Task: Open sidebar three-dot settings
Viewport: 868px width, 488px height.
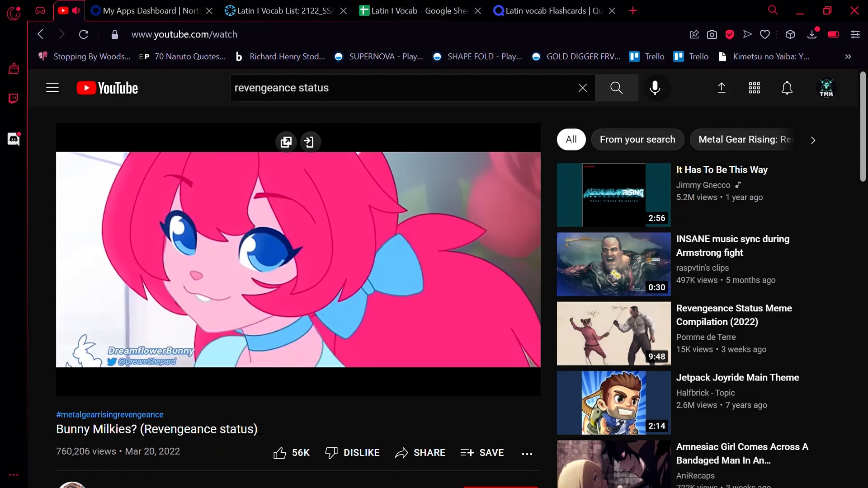Action: click(x=14, y=475)
